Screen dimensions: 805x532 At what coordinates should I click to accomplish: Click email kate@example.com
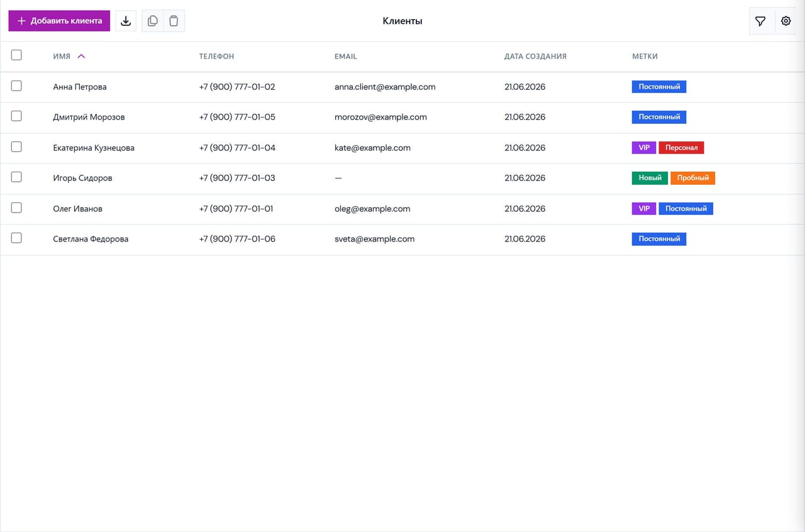(372, 148)
